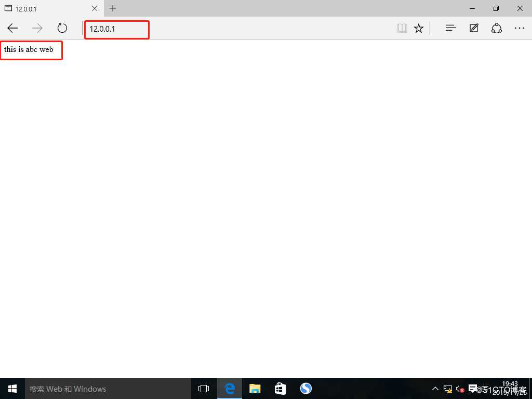Refresh the current page
This screenshot has height=399, width=532.
[62, 28]
